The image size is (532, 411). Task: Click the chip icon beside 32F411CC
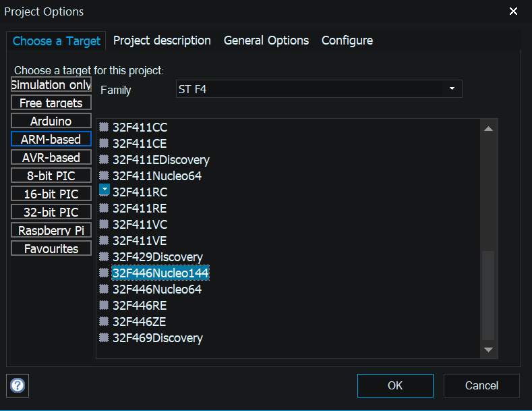click(x=104, y=127)
